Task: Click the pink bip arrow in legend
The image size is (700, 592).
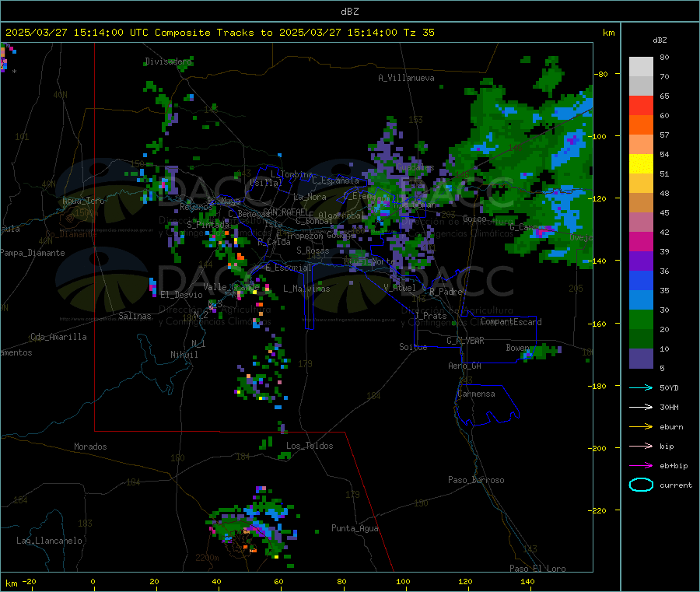Action: 641,446
